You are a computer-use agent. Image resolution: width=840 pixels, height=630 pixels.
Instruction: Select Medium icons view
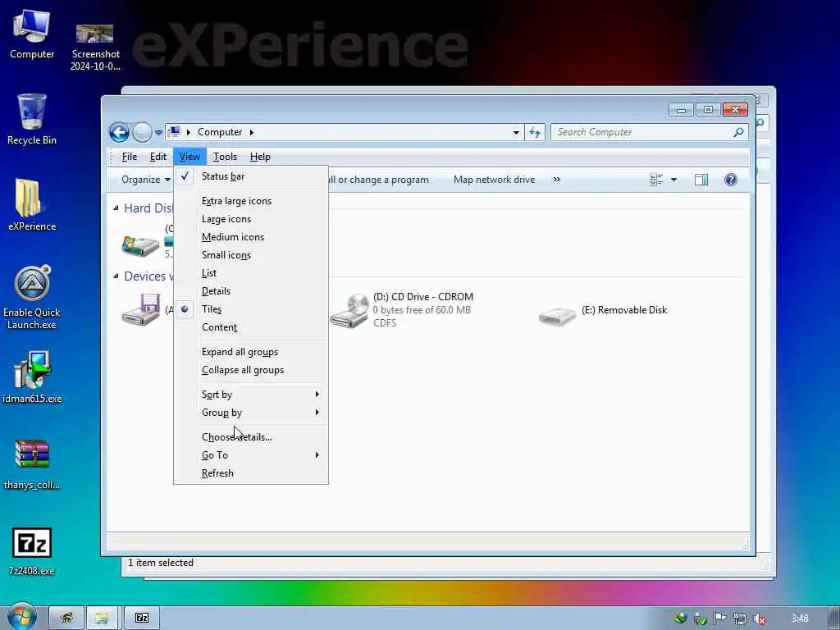tap(251, 237)
